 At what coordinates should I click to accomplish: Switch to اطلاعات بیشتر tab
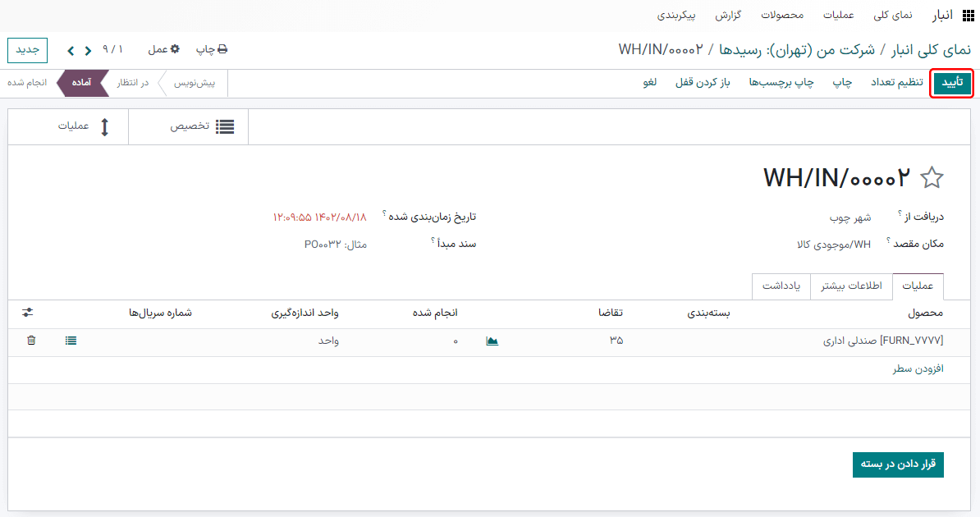[x=851, y=286]
